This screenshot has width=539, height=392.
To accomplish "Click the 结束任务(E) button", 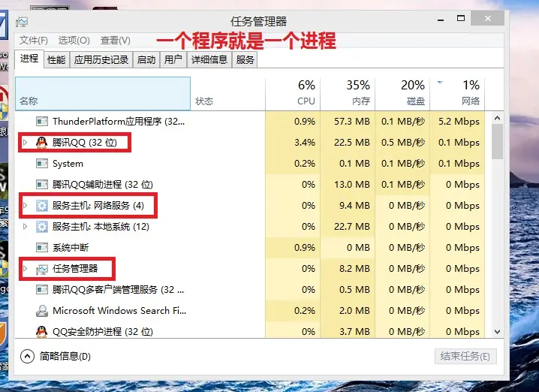I will click(465, 356).
